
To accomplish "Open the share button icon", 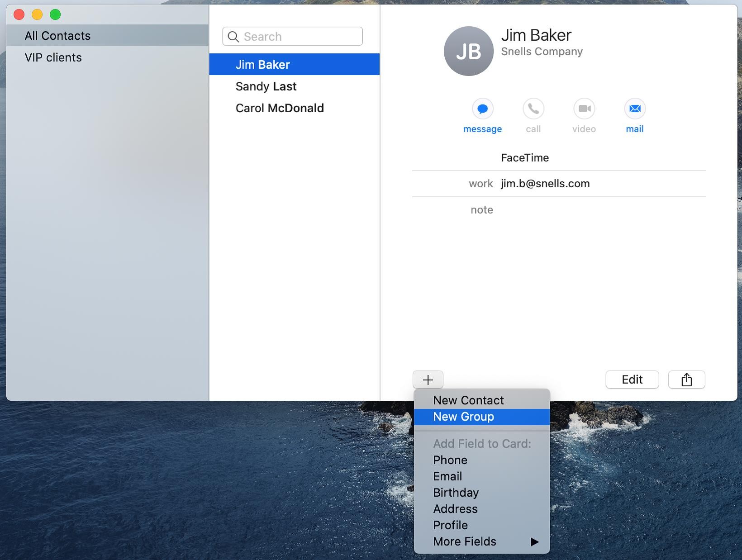I will [686, 380].
